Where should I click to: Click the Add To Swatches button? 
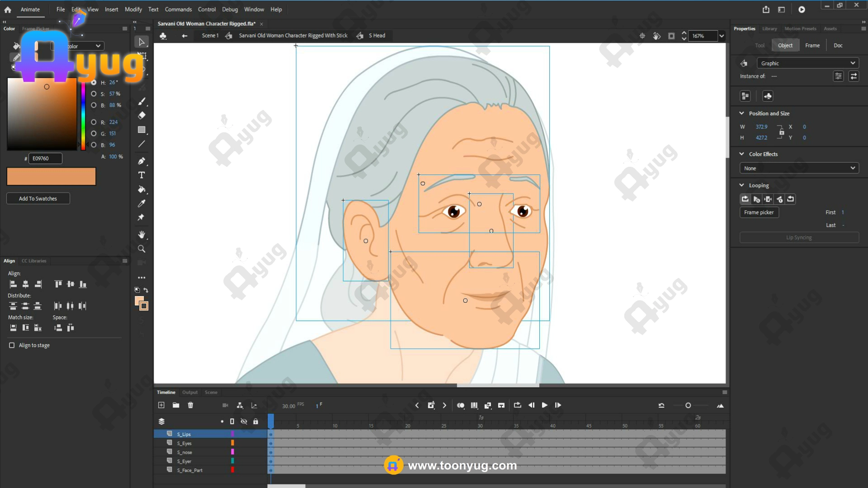(38, 198)
